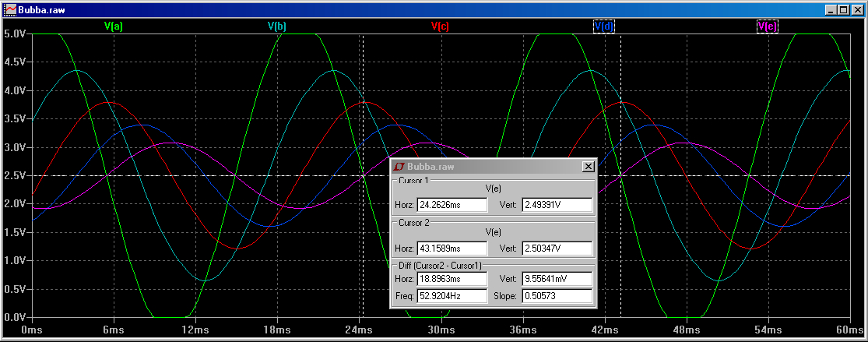Click the 0.5V vertical axis label
Screen dimensions: 868x342
[16, 289]
